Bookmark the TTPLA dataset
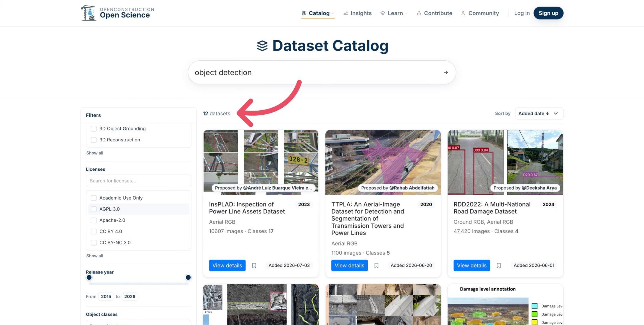The image size is (644, 325). click(x=376, y=266)
